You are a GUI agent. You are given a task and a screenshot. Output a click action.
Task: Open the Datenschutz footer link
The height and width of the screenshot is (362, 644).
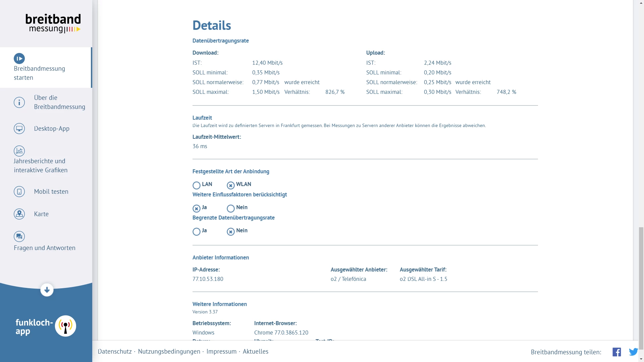[x=115, y=352]
